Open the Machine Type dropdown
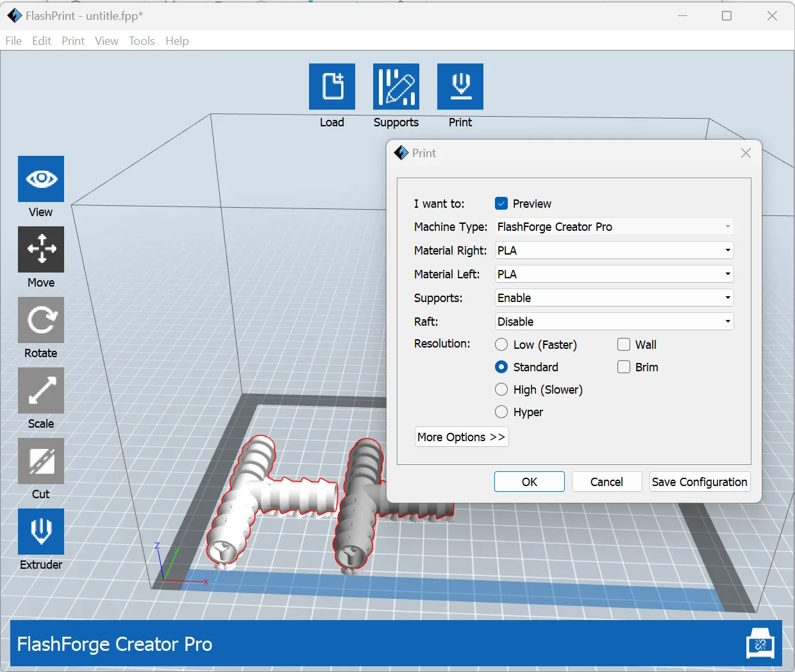This screenshot has width=795, height=672. [x=614, y=226]
